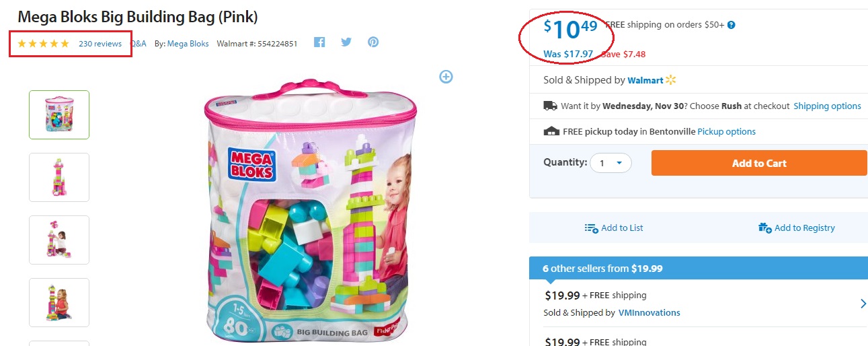The height and width of the screenshot is (346, 868).
Task: Open Shipping options link
Action: [x=827, y=106]
